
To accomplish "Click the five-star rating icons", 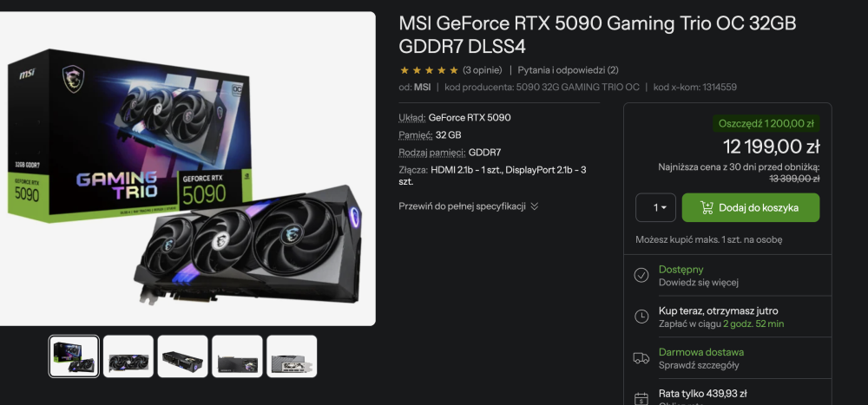I will pos(429,70).
